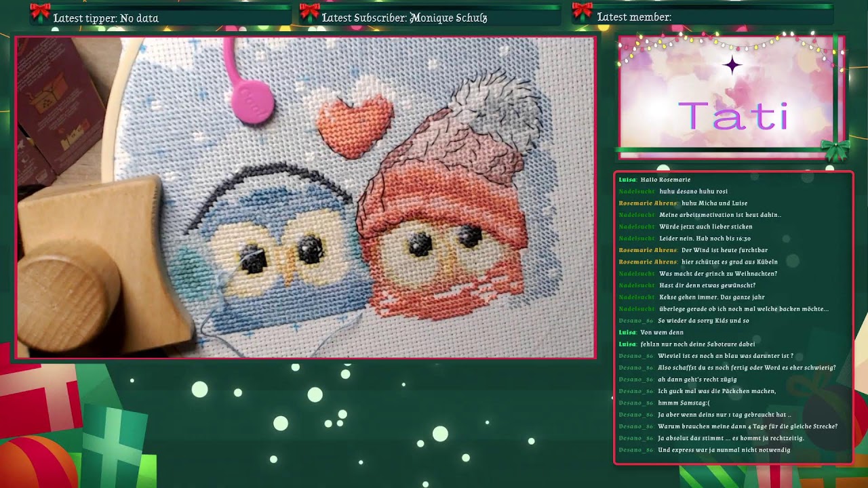
Task: Click the green bow on the Tati panel
Action: pyautogui.click(x=835, y=150)
